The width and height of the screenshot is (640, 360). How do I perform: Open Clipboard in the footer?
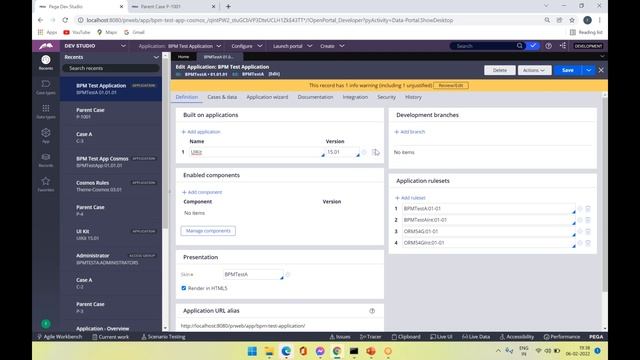click(406, 337)
